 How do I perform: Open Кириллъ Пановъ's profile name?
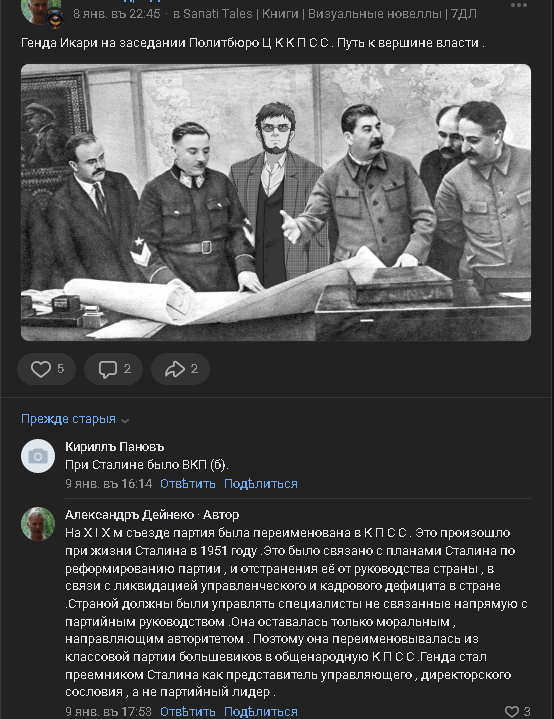click(x=114, y=447)
